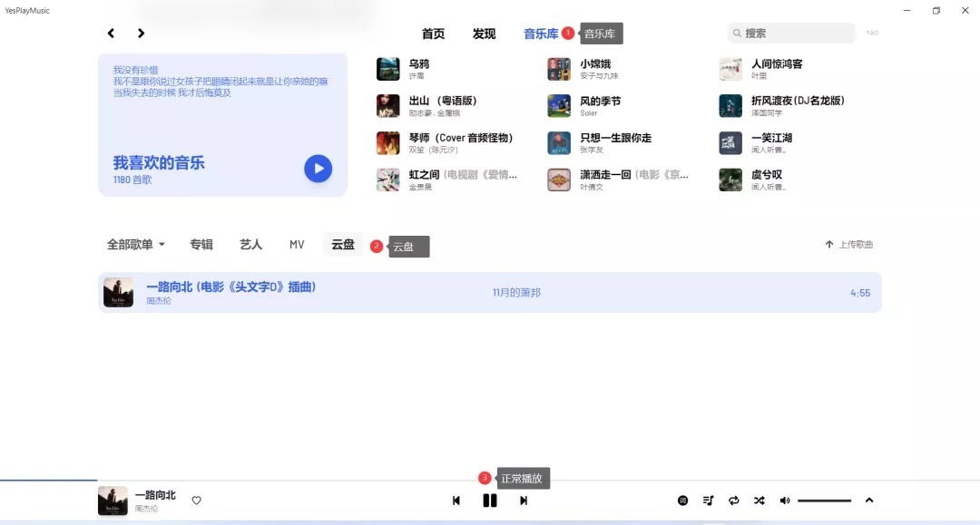Open the 首页 tab
This screenshot has width=980, height=525.
(433, 34)
